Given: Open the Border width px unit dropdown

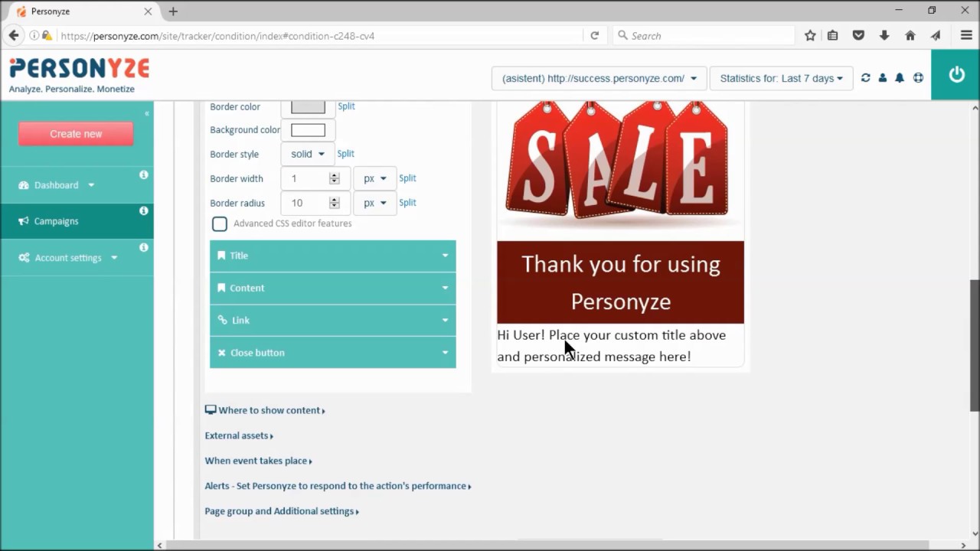Looking at the screenshot, I should tap(374, 178).
